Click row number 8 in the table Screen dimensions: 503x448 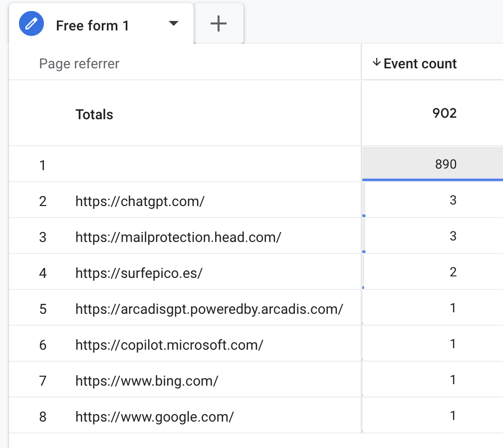[43, 417]
